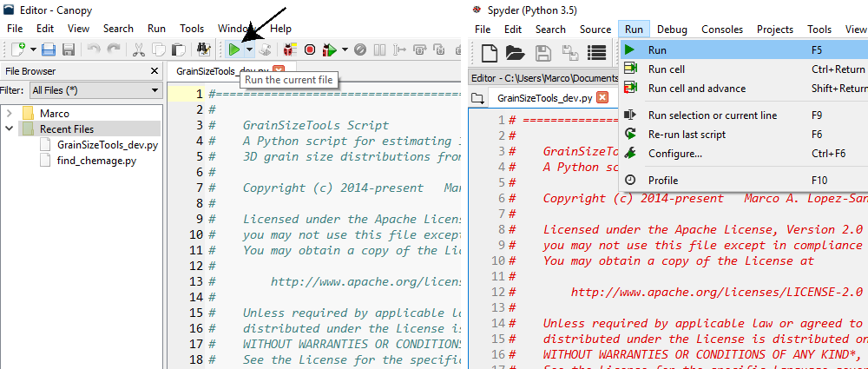Click the New file icon in Spyder toolbar

click(490, 53)
